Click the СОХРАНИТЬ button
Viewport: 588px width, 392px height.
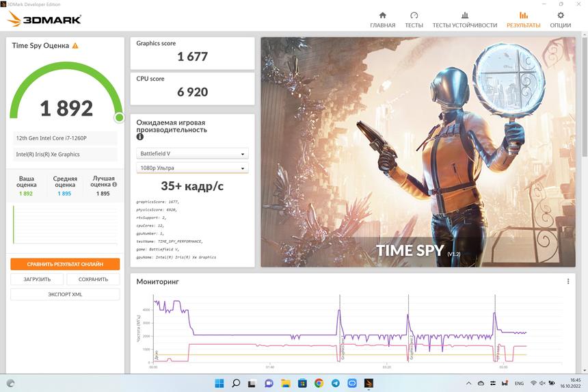click(x=93, y=279)
